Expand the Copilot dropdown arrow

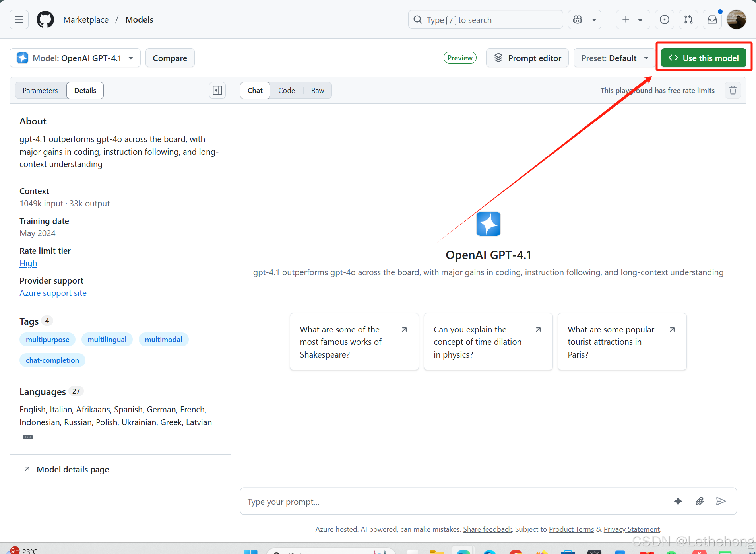pyautogui.click(x=594, y=19)
